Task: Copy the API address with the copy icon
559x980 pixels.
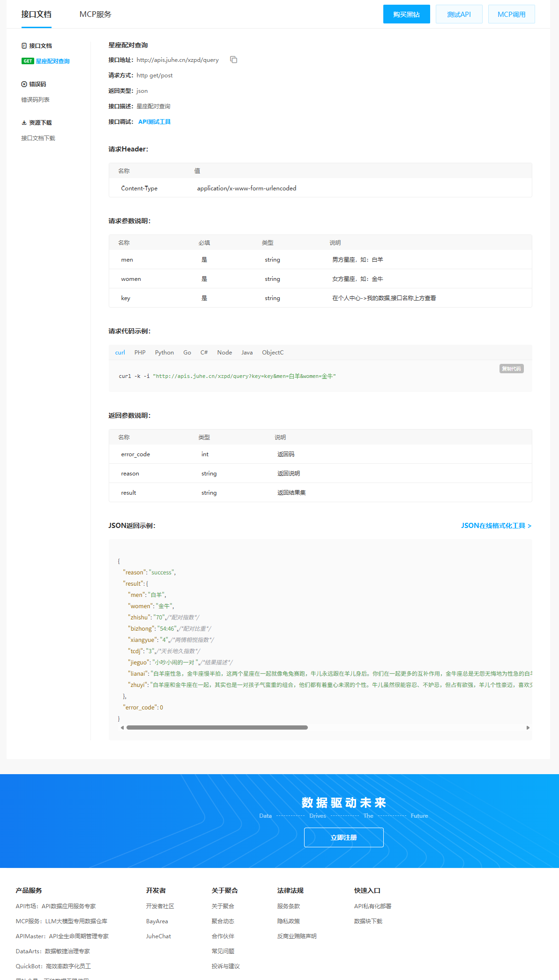Action: [233, 60]
